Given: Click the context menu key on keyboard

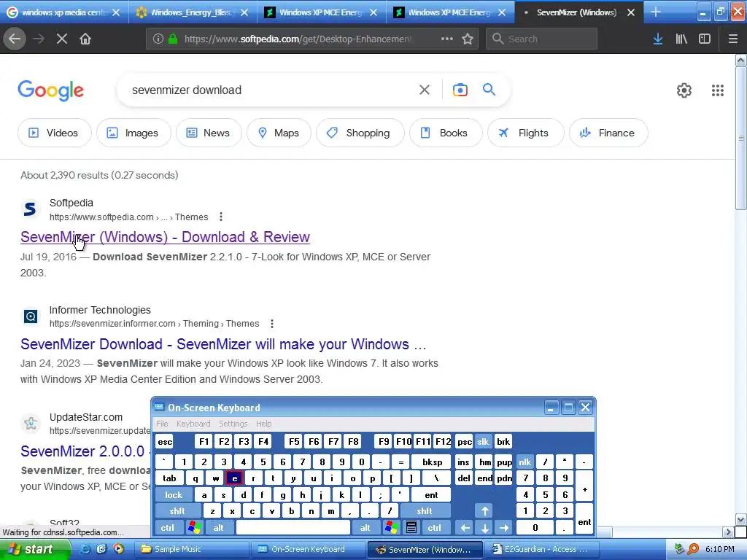Looking at the screenshot, I should (411, 528).
